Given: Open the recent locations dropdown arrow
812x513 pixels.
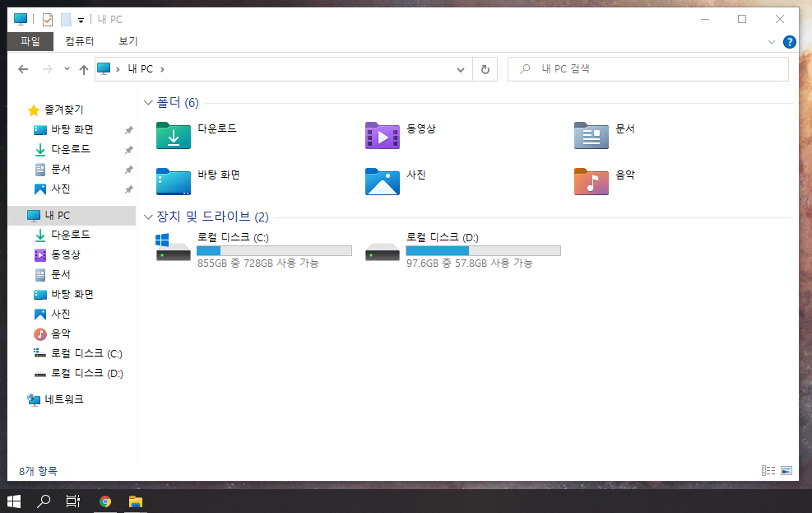Looking at the screenshot, I should [x=67, y=69].
